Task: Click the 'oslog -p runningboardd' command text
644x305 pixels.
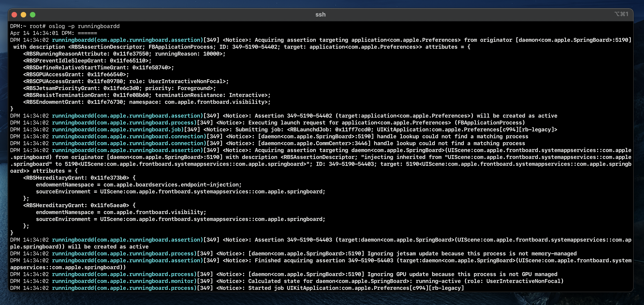Action: 84,26
